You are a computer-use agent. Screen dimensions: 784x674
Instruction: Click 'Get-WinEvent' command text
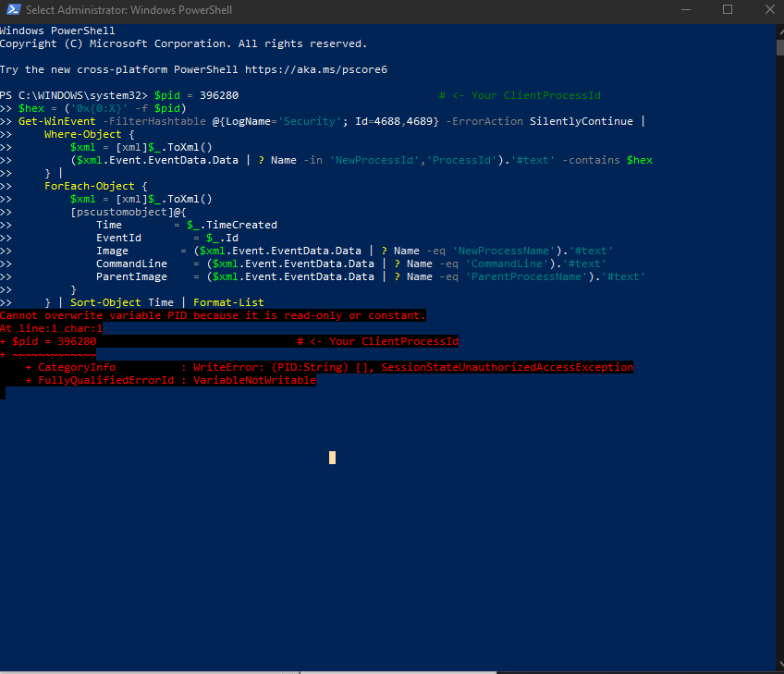(57, 121)
